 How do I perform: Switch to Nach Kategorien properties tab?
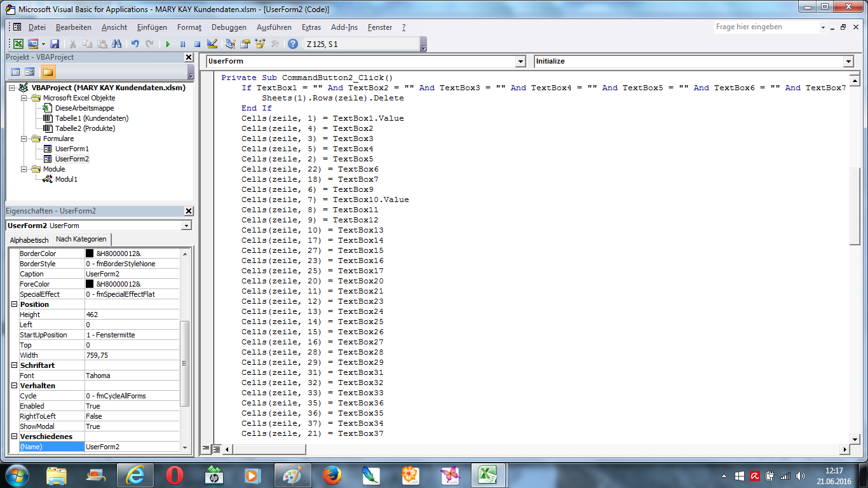[81, 239]
